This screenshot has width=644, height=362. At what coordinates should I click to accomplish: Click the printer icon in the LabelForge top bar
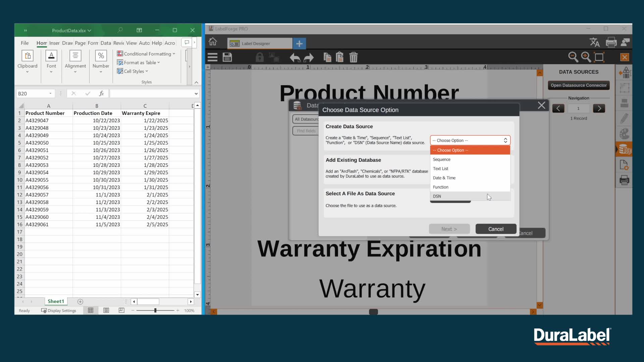pyautogui.click(x=611, y=42)
